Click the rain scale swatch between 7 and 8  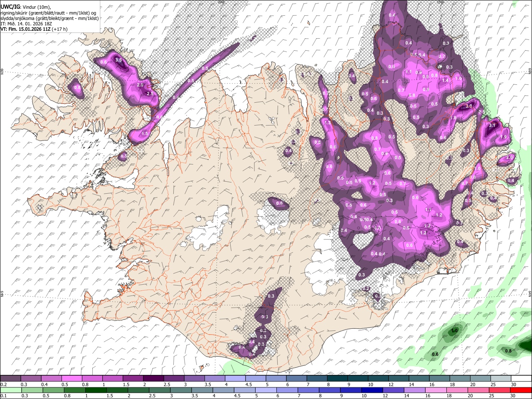click(309, 390)
